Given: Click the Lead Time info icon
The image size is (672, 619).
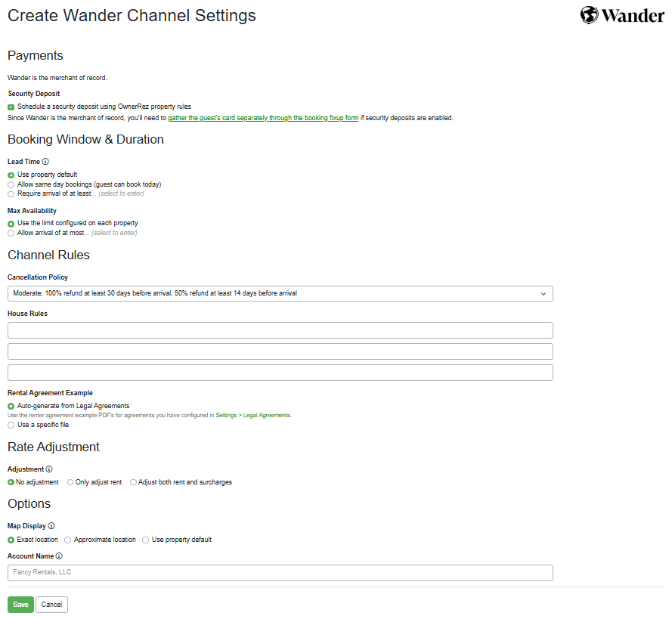Looking at the screenshot, I should (x=45, y=161).
